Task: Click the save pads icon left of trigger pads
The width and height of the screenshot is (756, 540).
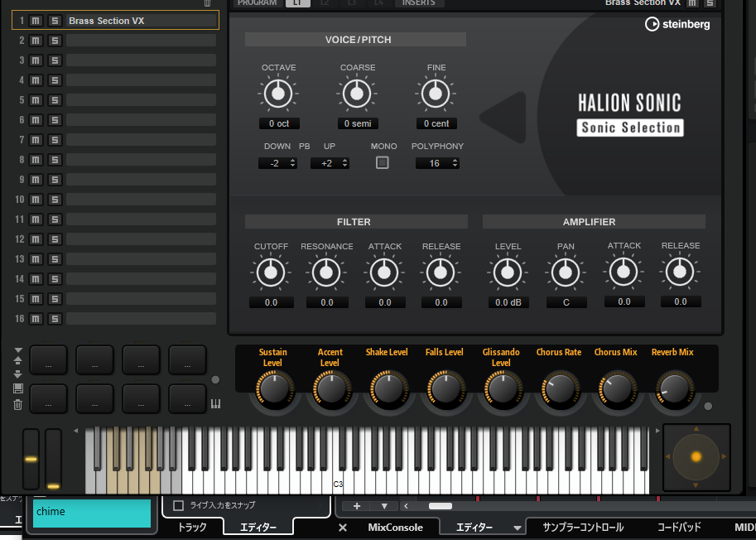Action: (18, 388)
